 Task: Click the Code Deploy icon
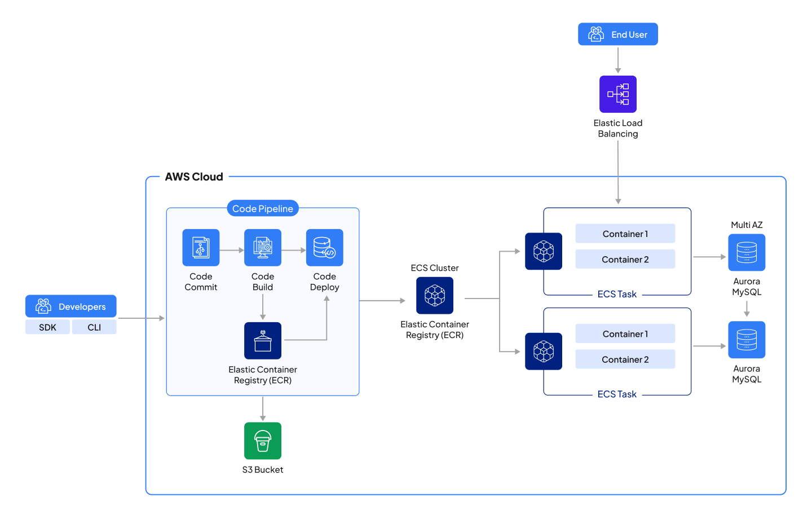pos(325,247)
